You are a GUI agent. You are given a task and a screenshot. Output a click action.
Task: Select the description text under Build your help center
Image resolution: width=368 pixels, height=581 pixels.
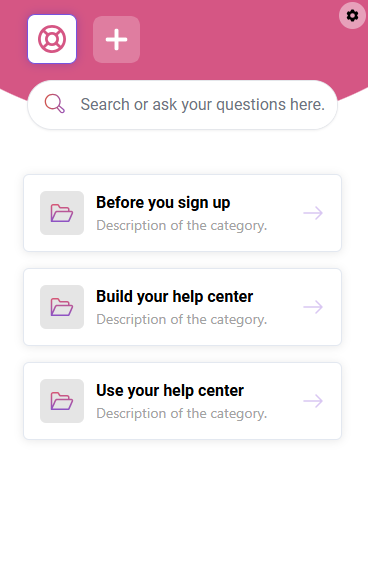[x=182, y=319]
